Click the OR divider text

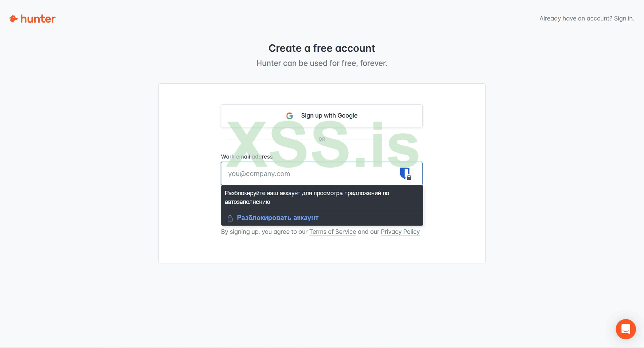(x=322, y=139)
